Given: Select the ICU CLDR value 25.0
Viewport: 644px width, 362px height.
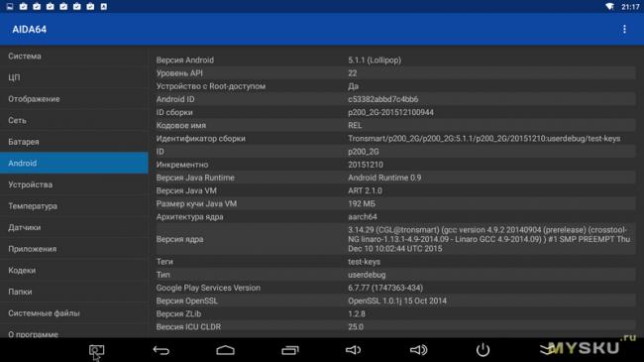Looking at the screenshot, I should click(x=356, y=327).
